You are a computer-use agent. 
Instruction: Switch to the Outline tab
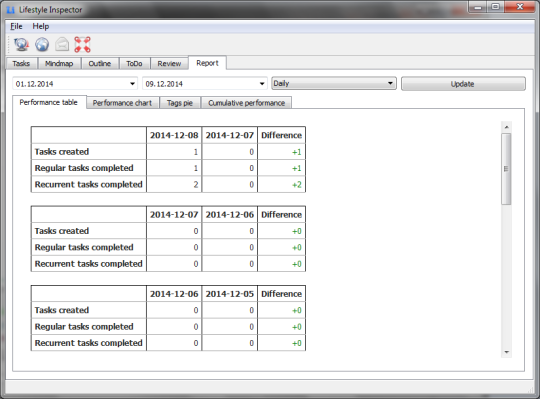pos(100,64)
